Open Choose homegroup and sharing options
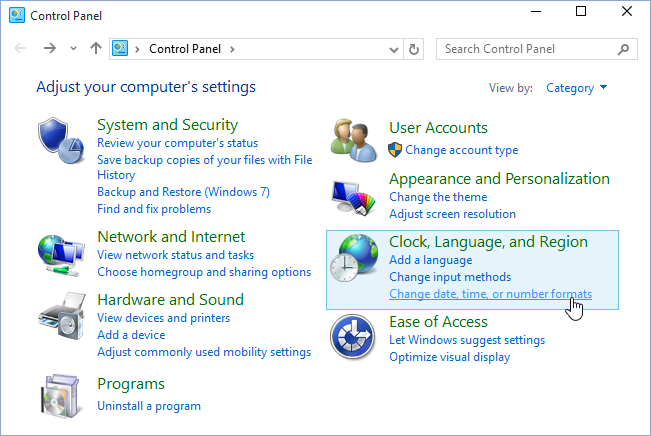 click(x=204, y=272)
